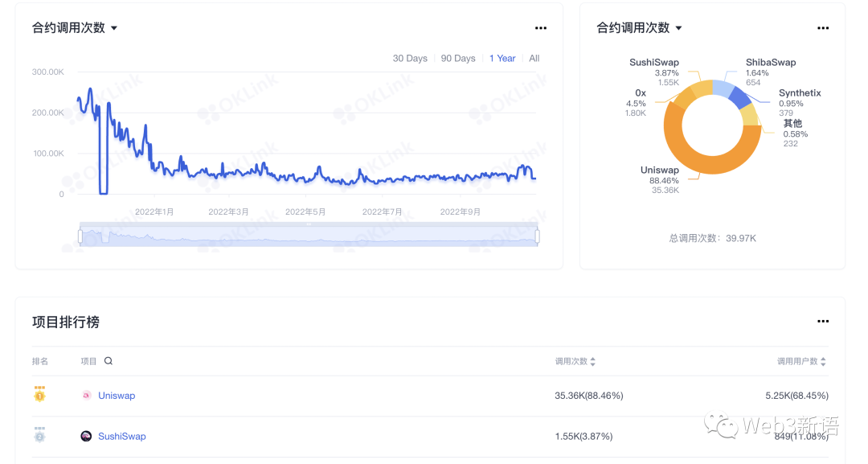Click the 其他 0.58% donut label
The image size is (868, 464).
tap(796, 133)
